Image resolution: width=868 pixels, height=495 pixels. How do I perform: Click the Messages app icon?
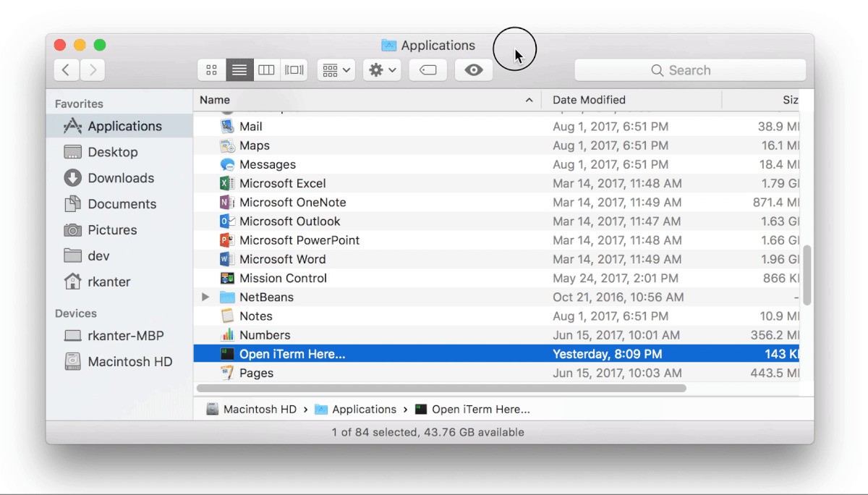pyautogui.click(x=228, y=164)
